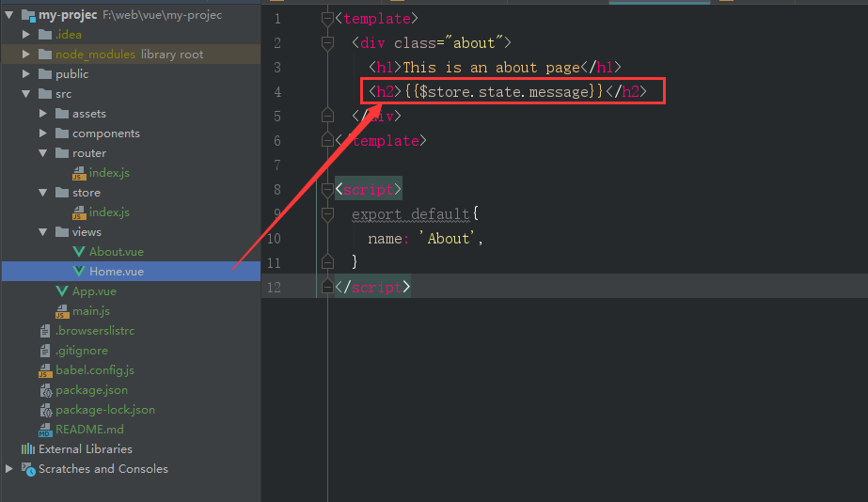
Task: Click the store folder icon
Action: point(63,193)
